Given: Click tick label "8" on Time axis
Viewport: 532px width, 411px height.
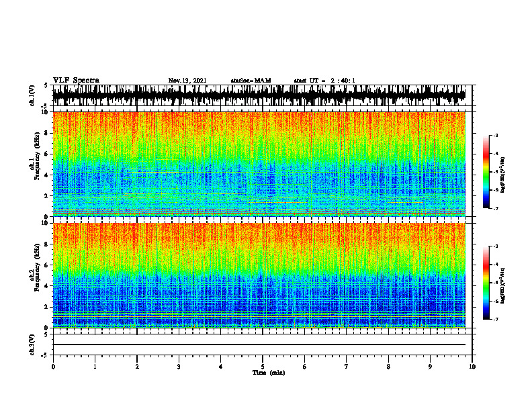Looking at the screenshot, I should pos(388,367).
